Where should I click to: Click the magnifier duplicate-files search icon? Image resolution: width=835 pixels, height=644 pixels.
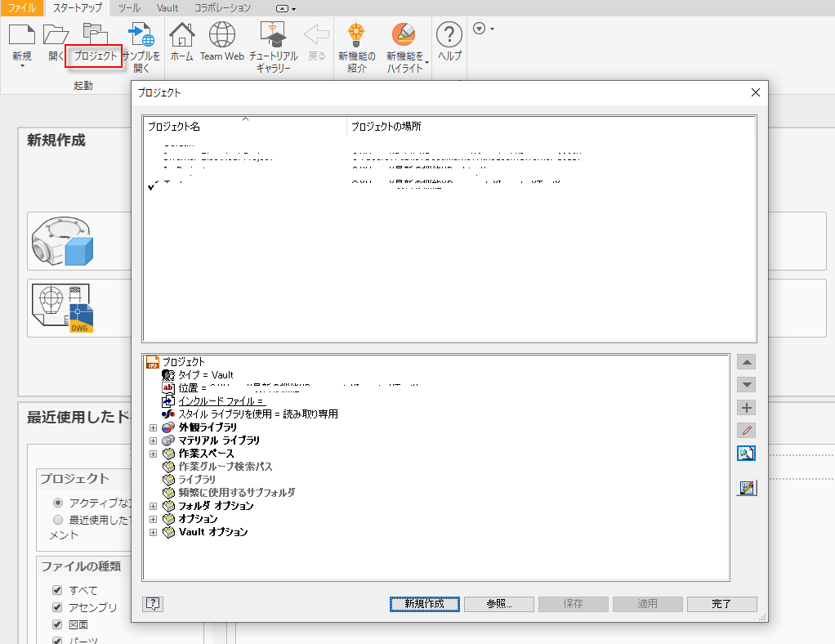click(x=747, y=454)
